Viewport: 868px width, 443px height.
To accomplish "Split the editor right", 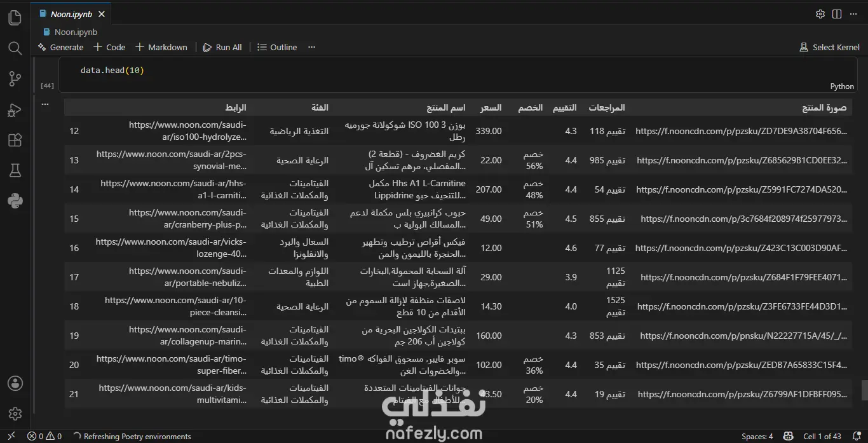I will (837, 14).
